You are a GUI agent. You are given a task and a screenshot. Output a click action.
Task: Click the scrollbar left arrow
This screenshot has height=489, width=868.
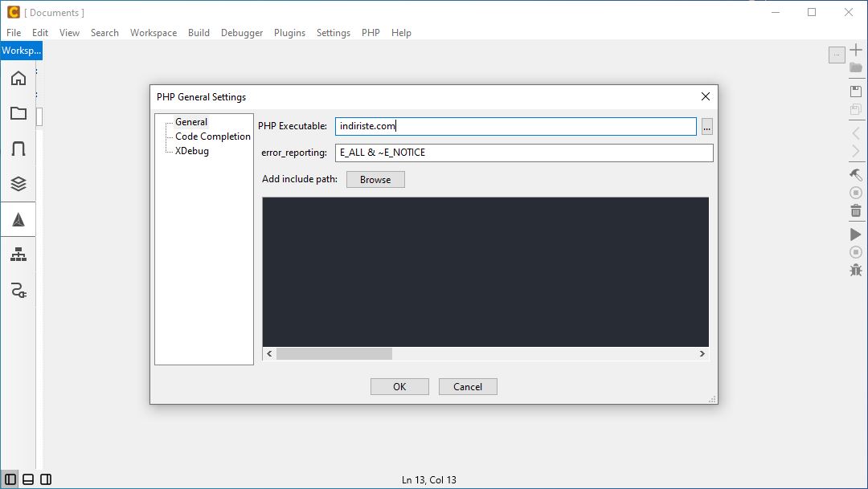tap(269, 353)
